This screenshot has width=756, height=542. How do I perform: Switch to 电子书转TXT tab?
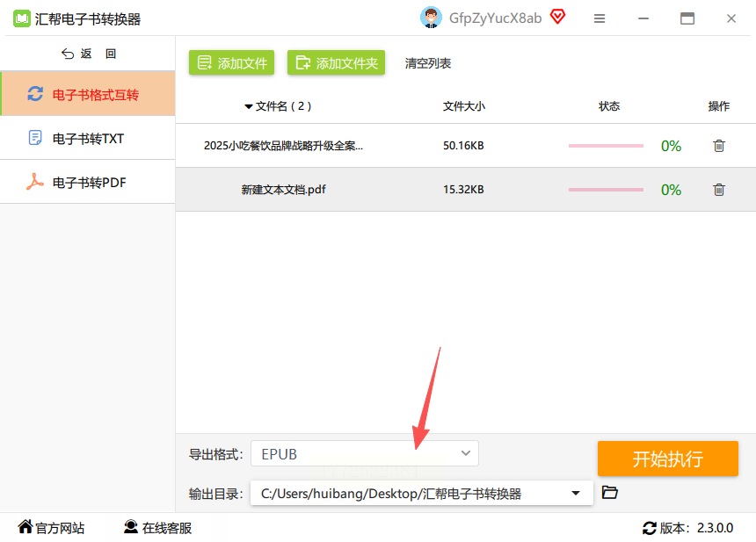coord(88,138)
